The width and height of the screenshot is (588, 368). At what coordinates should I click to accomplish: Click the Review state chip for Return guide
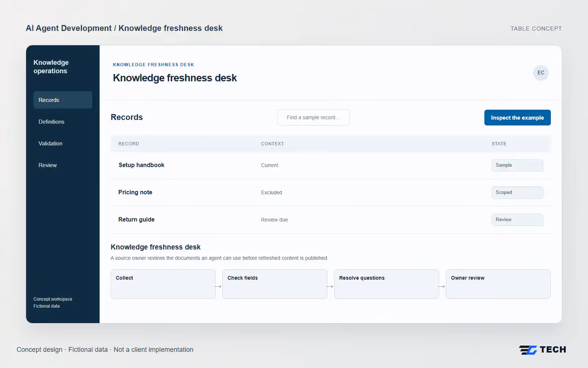point(517,220)
